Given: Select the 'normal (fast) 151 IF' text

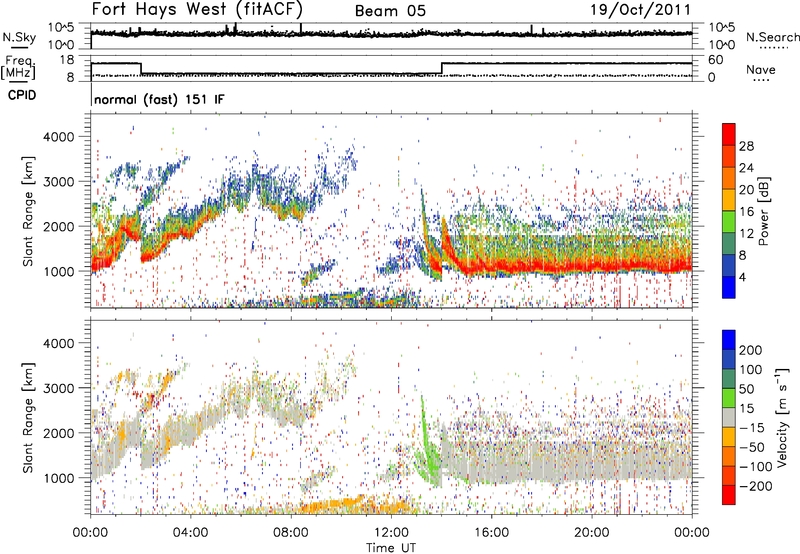Looking at the screenshot, I should point(159,99).
